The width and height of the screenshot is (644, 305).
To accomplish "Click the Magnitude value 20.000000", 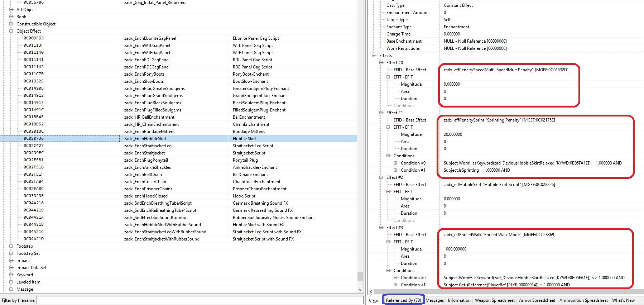I will click(x=453, y=134).
